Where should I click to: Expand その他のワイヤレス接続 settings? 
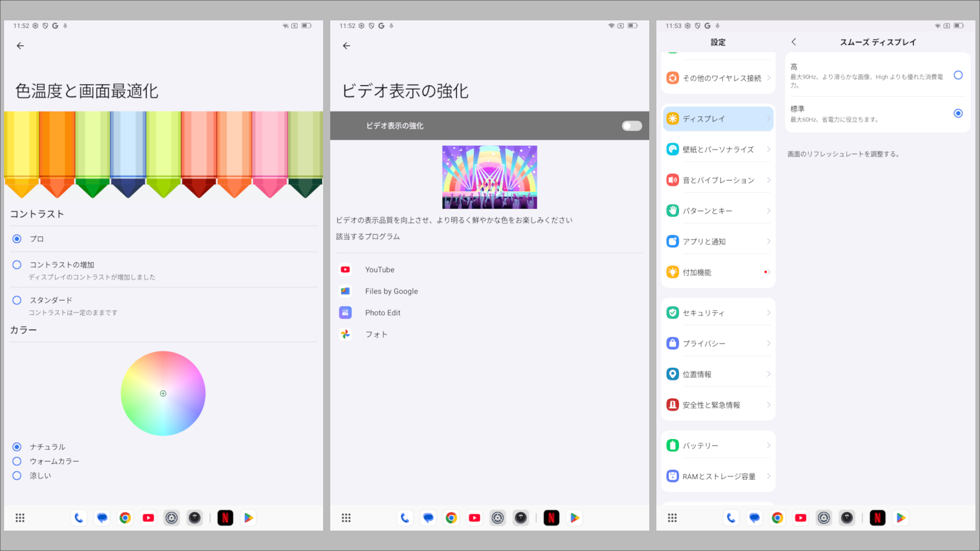(x=717, y=78)
